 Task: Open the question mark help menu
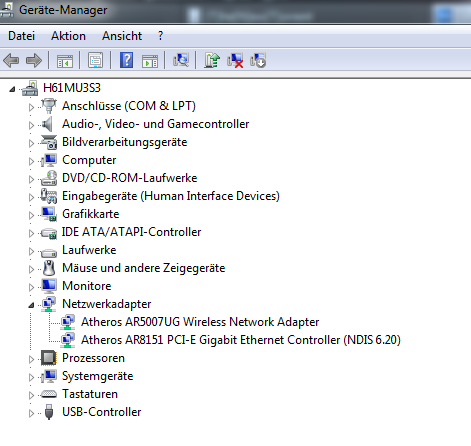coord(161,36)
